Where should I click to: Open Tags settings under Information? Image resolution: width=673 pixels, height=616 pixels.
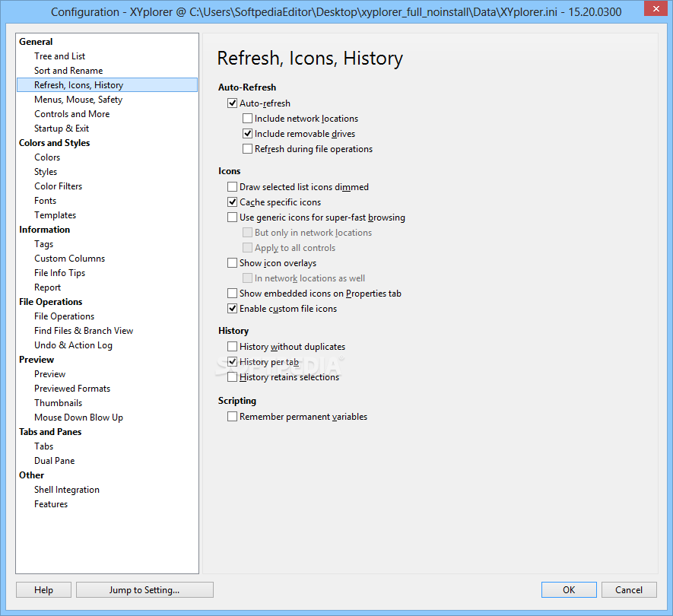tap(44, 244)
